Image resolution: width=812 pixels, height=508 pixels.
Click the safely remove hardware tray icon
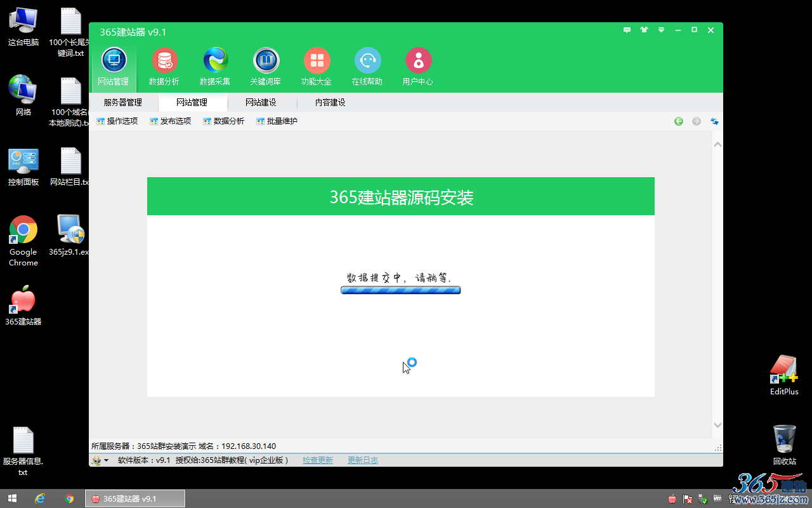pyautogui.click(x=703, y=499)
